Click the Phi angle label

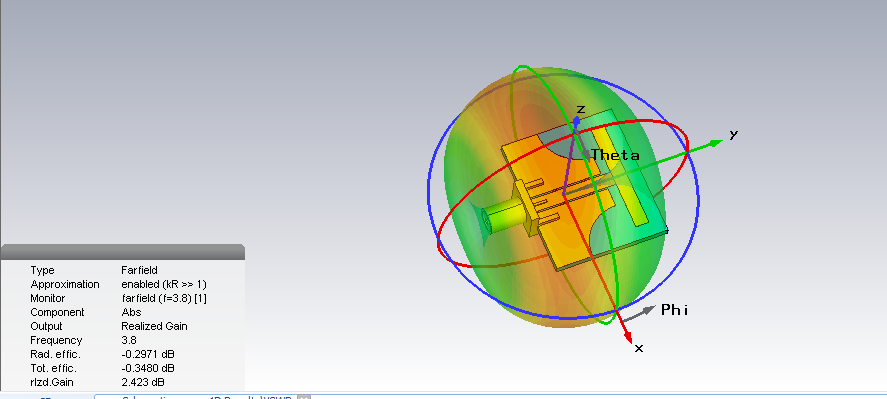tap(674, 310)
